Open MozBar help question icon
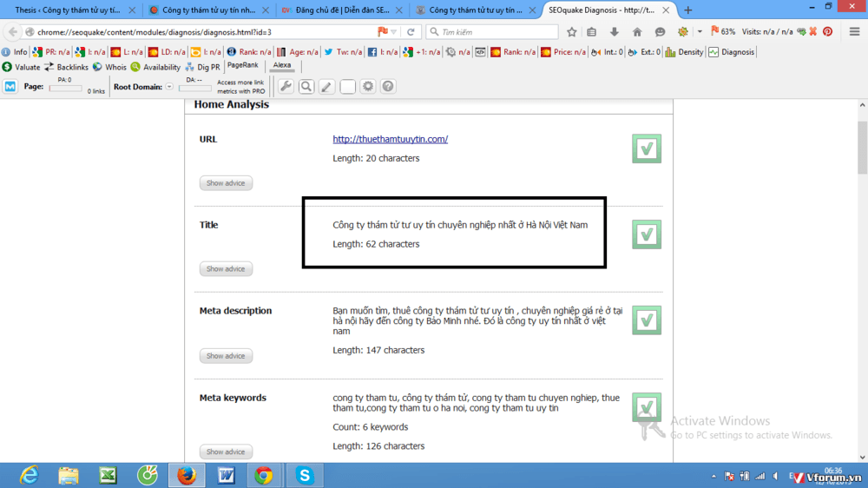The height and width of the screenshot is (488, 868). click(x=388, y=87)
